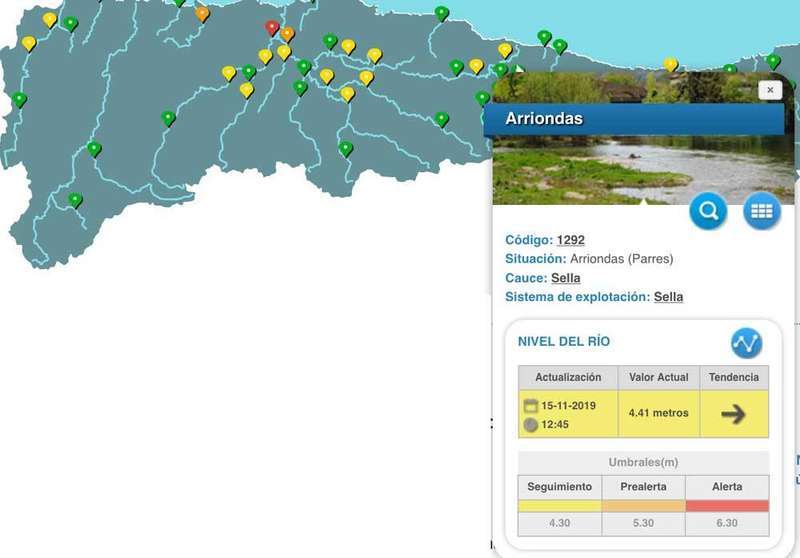
Task: Click the 15-11-2019 update date
Action: point(568,405)
